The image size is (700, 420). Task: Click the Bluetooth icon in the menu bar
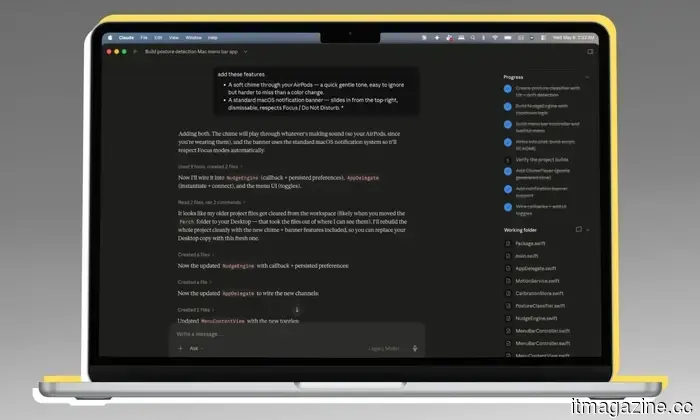coord(483,38)
